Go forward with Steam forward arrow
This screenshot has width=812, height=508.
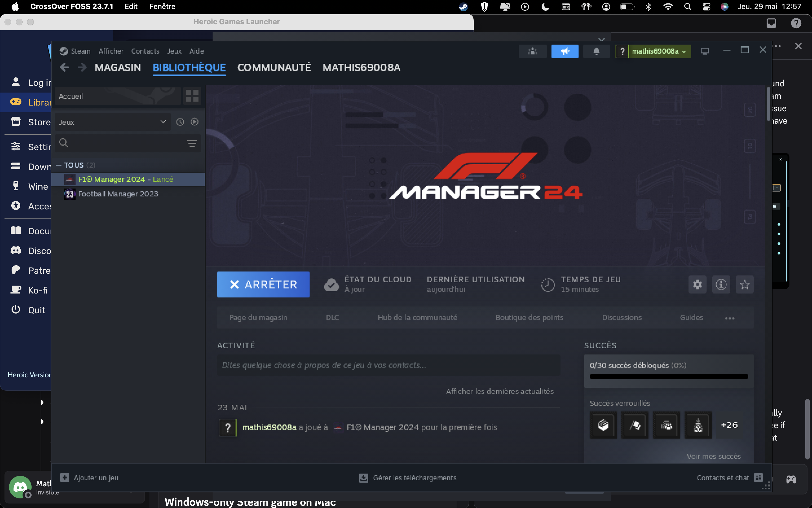(x=82, y=67)
